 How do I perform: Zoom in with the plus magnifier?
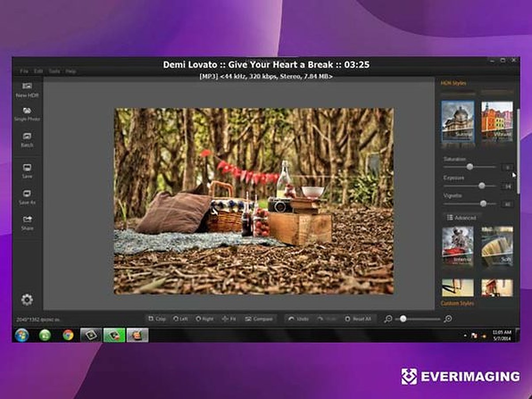pyautogui.click(x=448, y=319)
